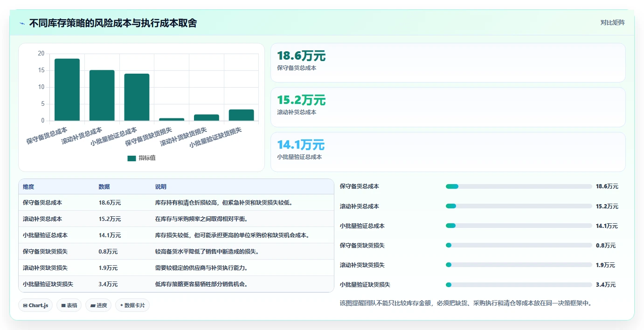Click the 滚动补货缺货损失 label in the progress list
Image resolution: width=644 pixels, height=330 pixels.
(x=362, y=265)
